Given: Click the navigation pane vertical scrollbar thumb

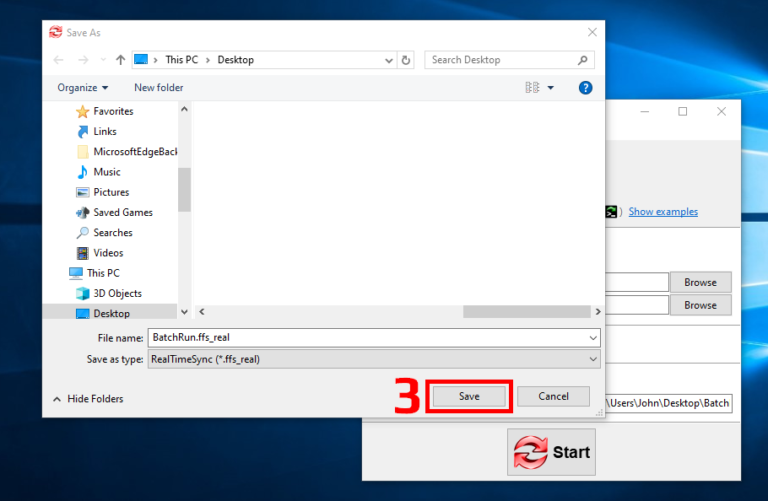Looking at the screenshot, I should coord(184,190).
